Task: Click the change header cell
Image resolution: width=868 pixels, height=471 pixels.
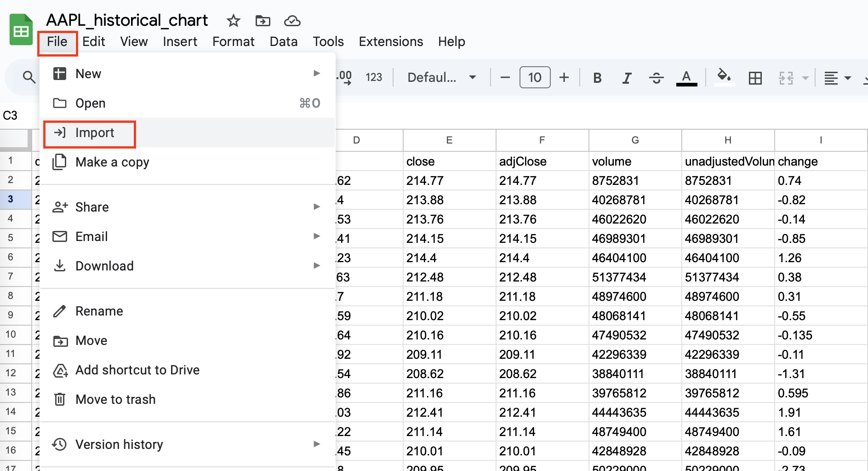Action: [x=821, y=161]
